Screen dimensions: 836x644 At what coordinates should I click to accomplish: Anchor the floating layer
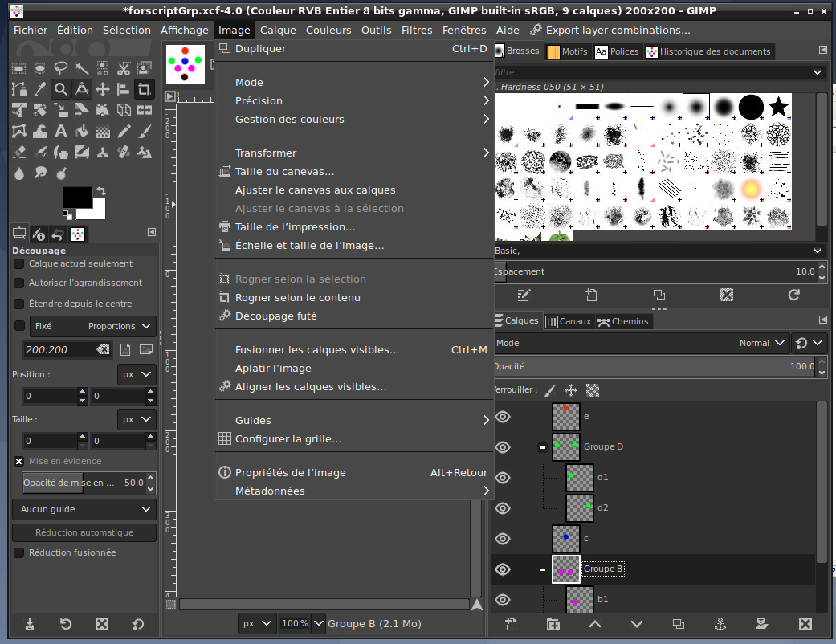click(x=720, y=624)
